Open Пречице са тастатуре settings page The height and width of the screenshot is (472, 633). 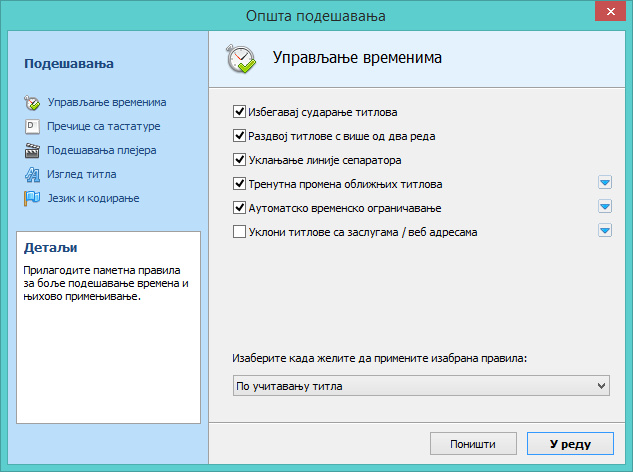point(104,126)
